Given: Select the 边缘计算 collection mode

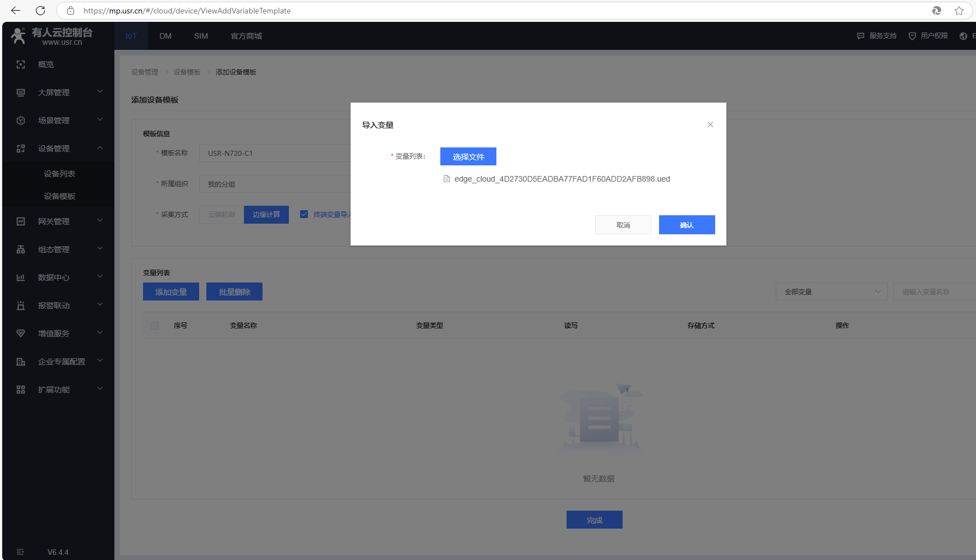Looking at the screenshot, I should coord(266,215).
